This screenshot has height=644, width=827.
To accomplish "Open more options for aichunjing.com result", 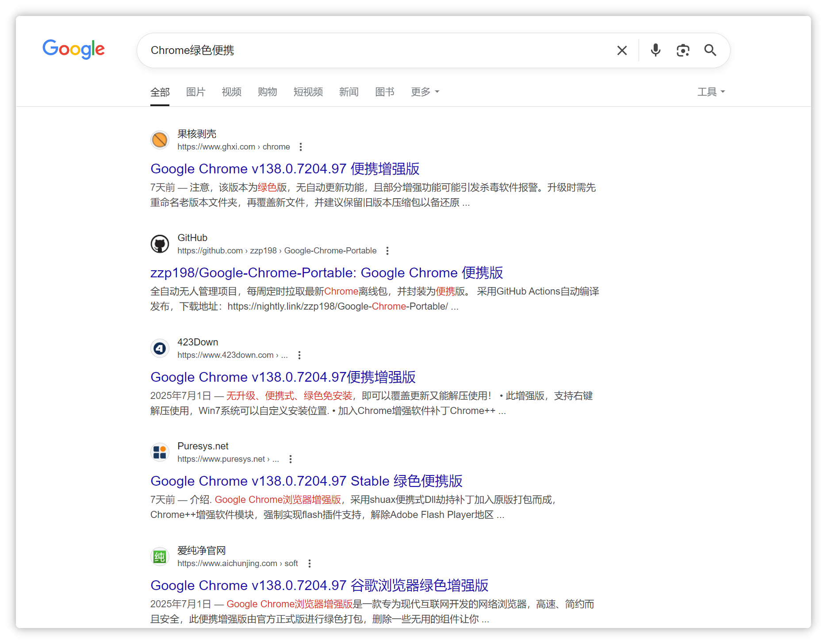I will point(310,563).
